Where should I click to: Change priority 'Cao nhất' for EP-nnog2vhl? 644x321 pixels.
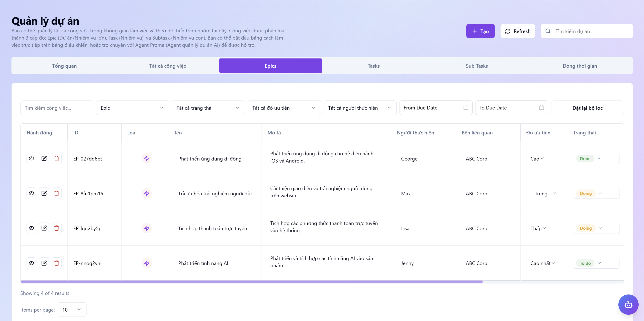click(542, 263)
